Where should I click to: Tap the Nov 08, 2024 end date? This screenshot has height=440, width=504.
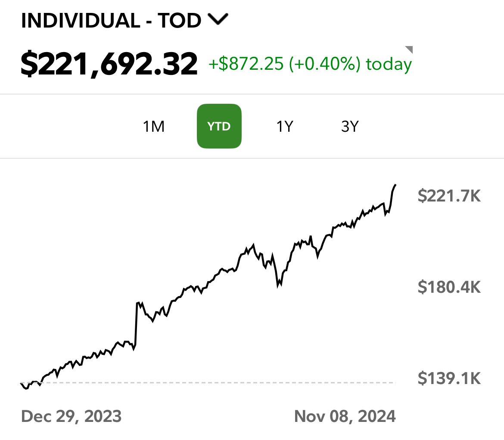click(345, 416)
